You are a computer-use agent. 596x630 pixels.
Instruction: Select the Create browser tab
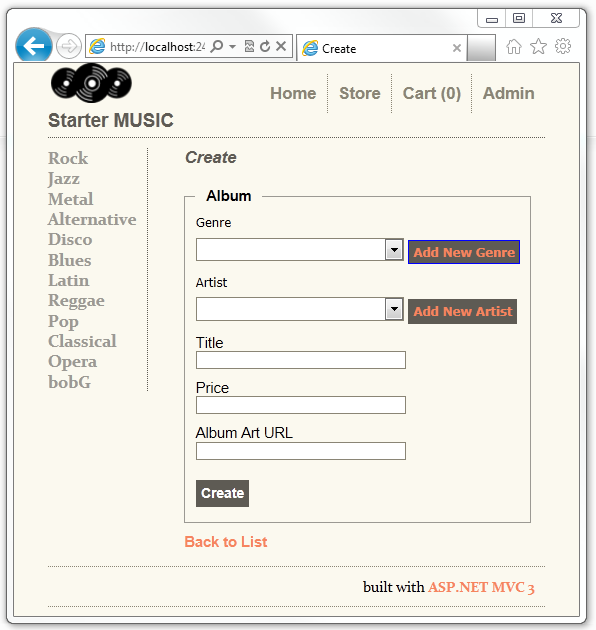coord(381,48)
